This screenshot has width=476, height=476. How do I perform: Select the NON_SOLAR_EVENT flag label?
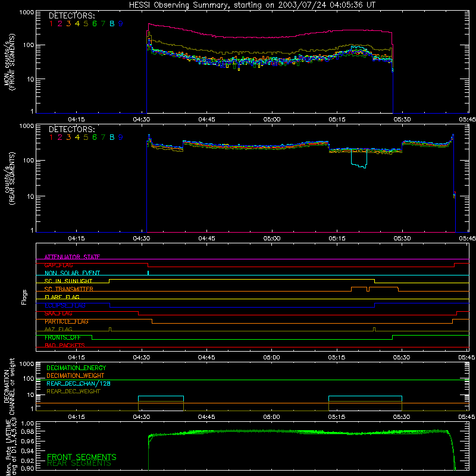(72, 273)
